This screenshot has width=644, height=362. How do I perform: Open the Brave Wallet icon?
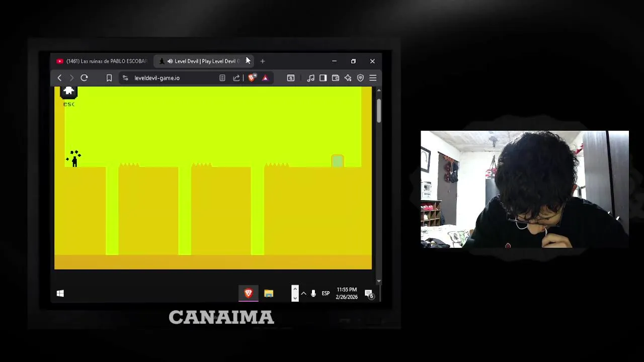pos(336,78)
